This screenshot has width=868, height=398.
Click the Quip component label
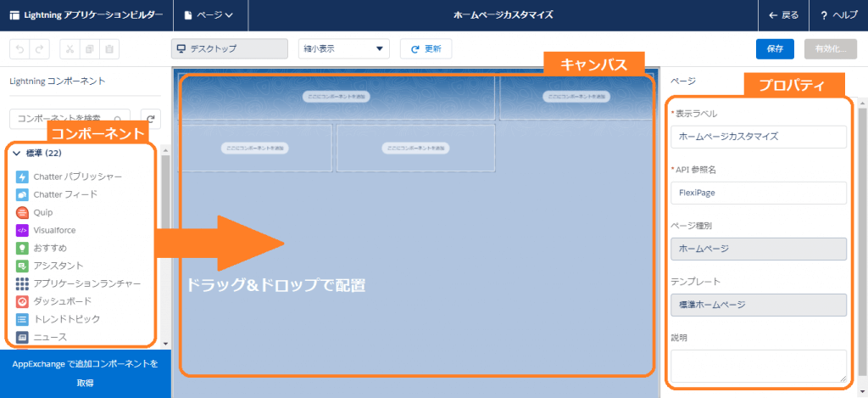pyautogui.click(x=43, y=212)
